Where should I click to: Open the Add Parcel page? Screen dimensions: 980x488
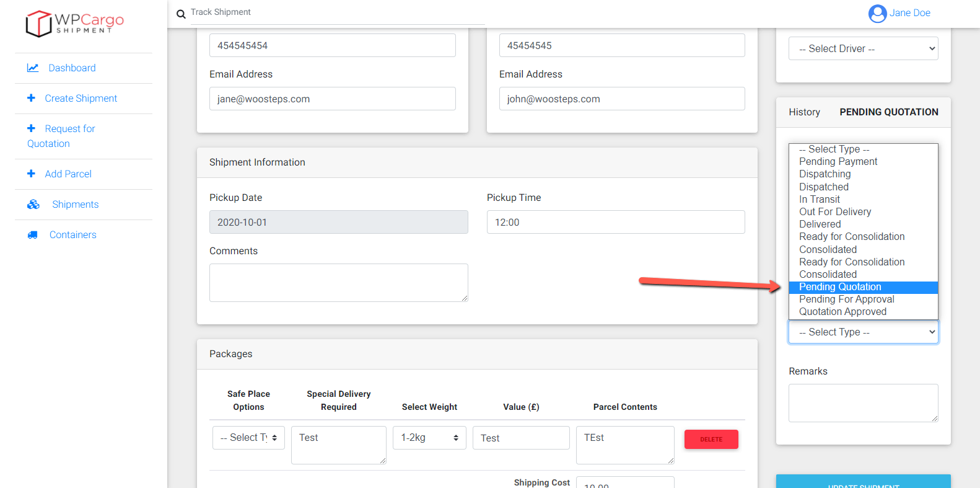pyautogui.click(x=68, y=174)
